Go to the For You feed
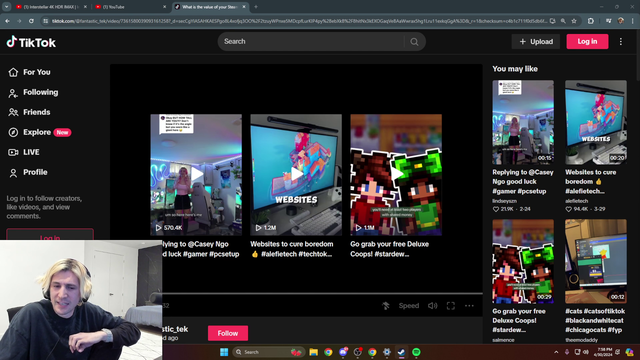 (29, 72)
